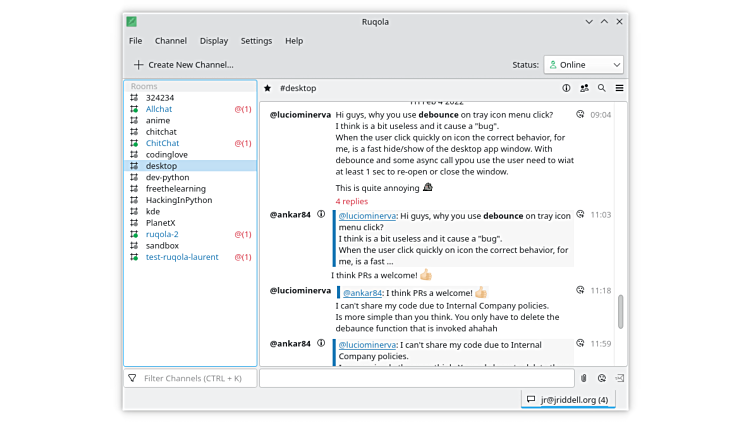The height and width of the screenshot is (423, 752).
Task: Click the @ankar84 mention link
Action: [365, 293]
